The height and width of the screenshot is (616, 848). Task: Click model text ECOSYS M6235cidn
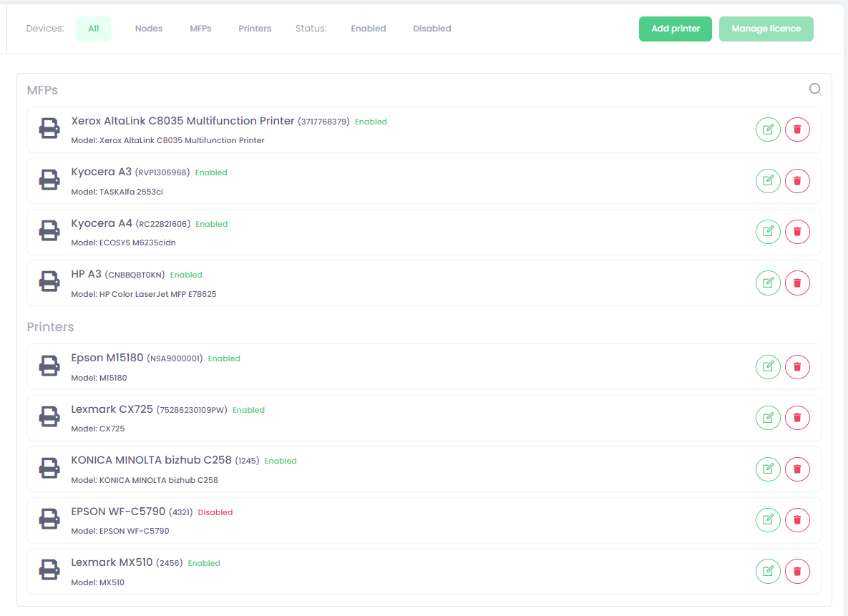pos(137,243)
